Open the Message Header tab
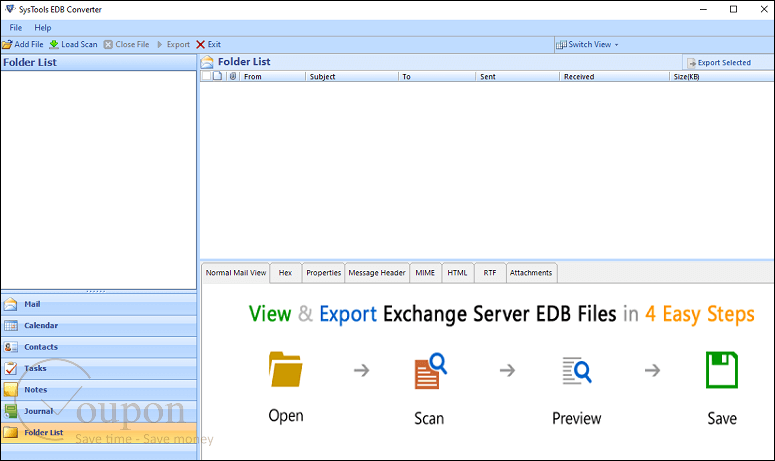The width and height of the screenshot is (775, 461). point(377,273)
